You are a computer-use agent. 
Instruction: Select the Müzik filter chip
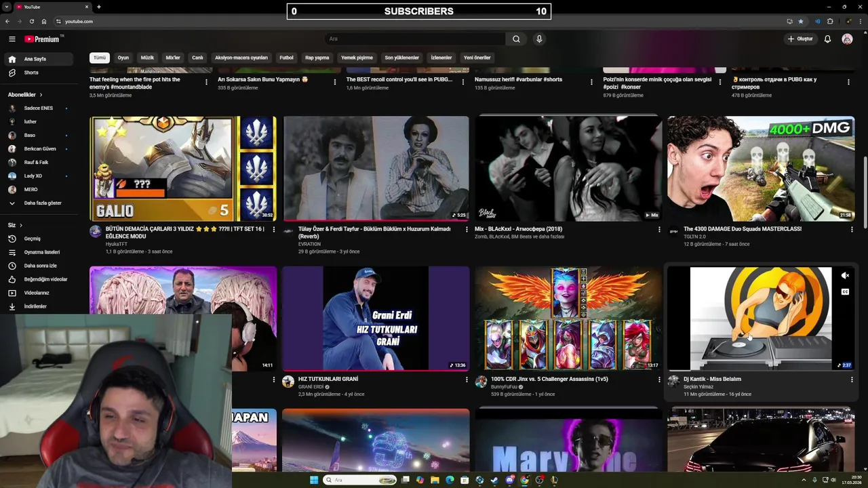click(x=147, y=58)
